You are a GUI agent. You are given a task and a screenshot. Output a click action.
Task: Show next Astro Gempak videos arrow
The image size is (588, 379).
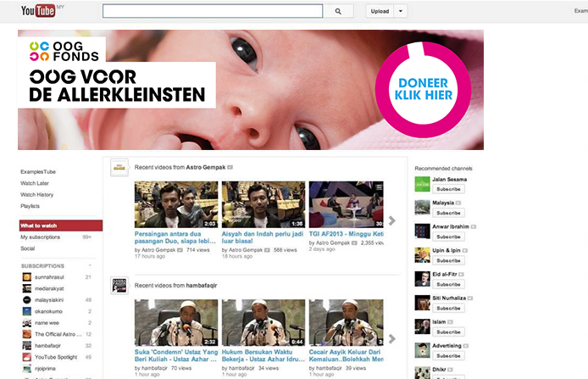392,220
